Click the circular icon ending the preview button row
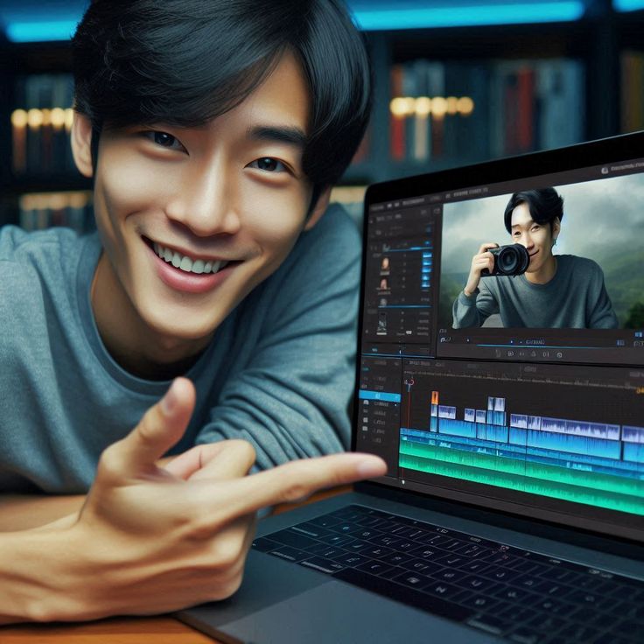This screenshot has width=644, height=644. tap(559, 355)
